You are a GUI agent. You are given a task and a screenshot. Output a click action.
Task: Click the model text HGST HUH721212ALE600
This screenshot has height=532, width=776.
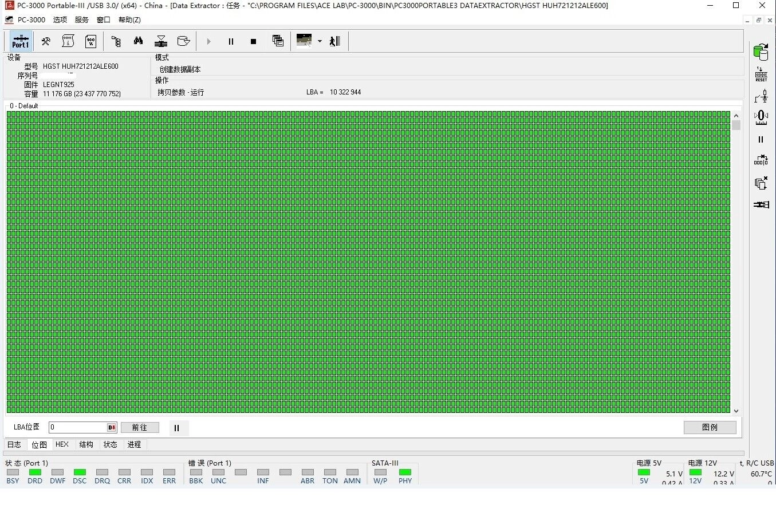pyautogui.click(x=81, y=66)
